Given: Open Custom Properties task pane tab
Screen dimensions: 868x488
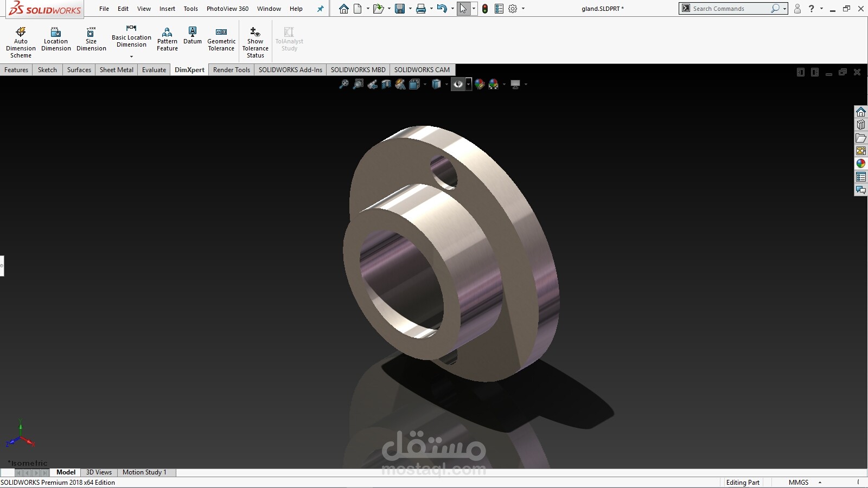Looking at the screenshot, I should point(861,177).
